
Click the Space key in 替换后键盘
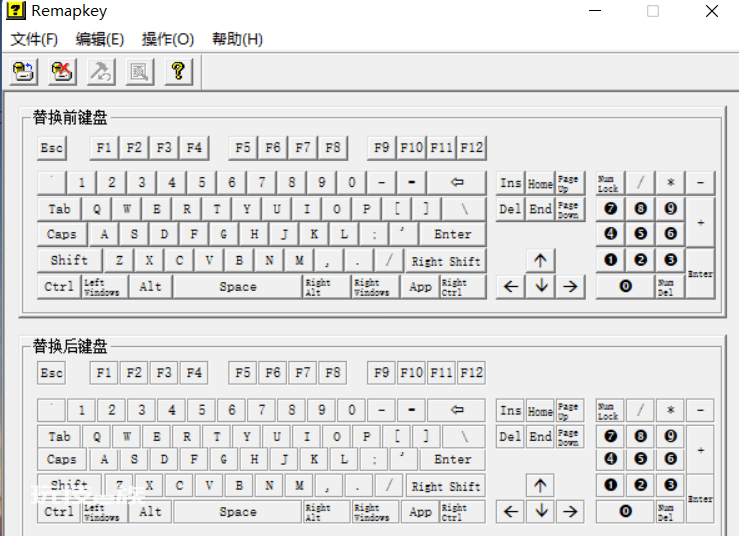click(238, 512)
